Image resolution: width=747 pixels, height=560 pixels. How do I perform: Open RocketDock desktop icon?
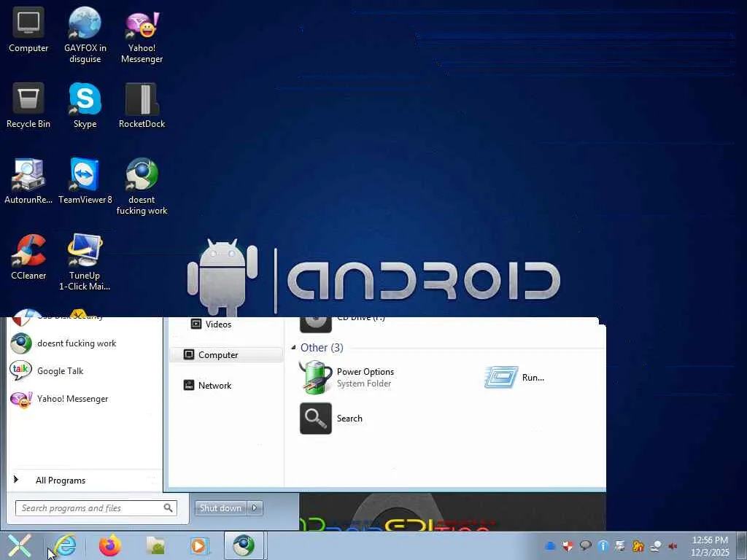click(x=142, y=106)
